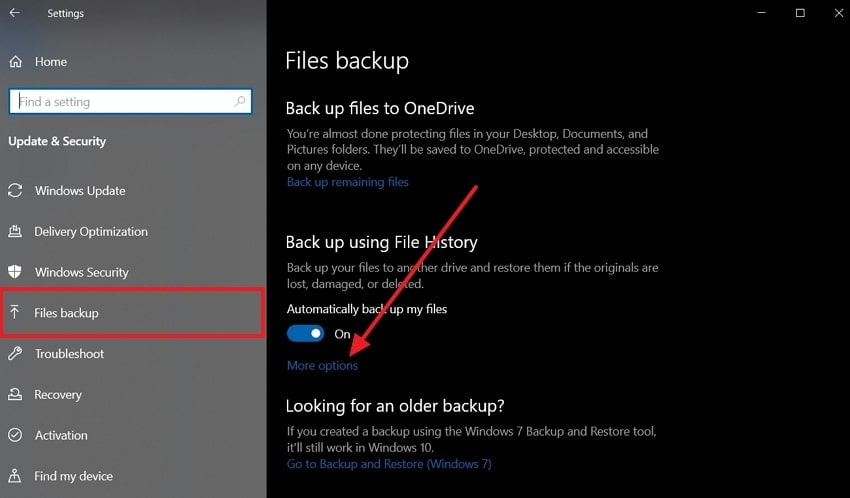Click the Troubleshoot wrench icon
This screenshot has height=498, width=850.
click(15, 354)
